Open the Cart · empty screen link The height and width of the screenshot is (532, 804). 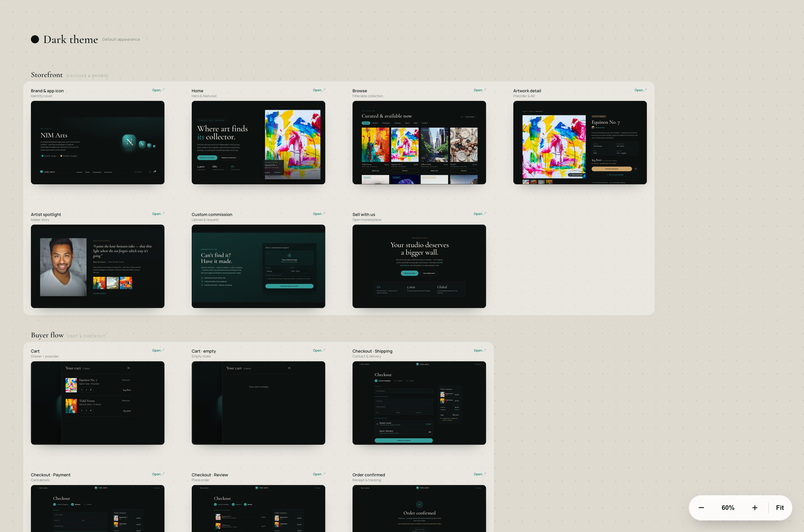319,351
